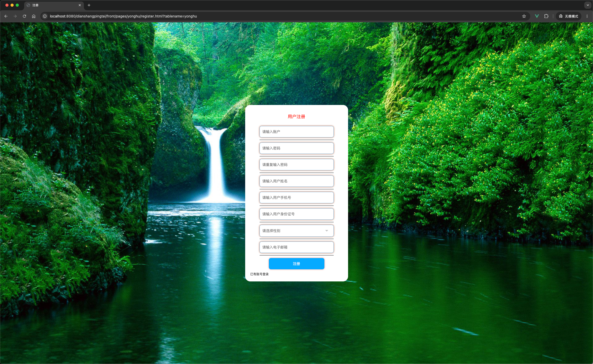Bookmark this page with the star icon
The width and height of the screenshot is (593, 364).
[x=524, y=16]
